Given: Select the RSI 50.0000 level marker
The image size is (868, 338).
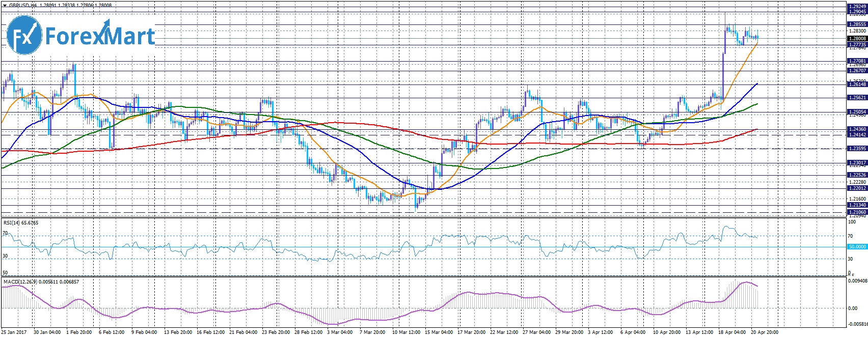Looking at the screenshot, I should pos(857,247).
